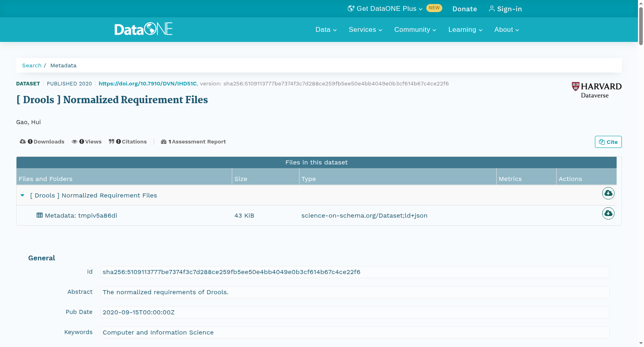This screenshot has height=347, width=644.
Task: Click the Harvard Dataverse logo
Action: coord(597,90)
